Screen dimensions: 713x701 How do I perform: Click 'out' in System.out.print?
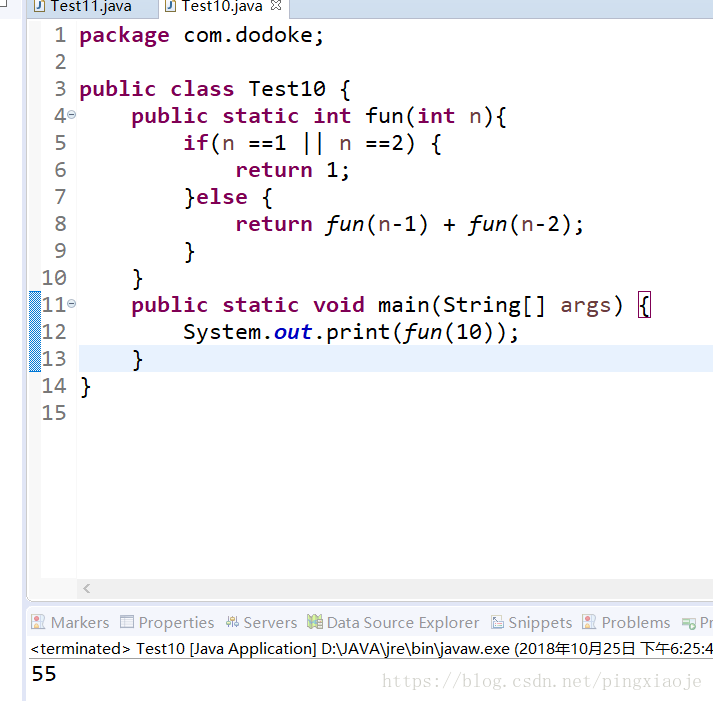click(x=293, y=332)
